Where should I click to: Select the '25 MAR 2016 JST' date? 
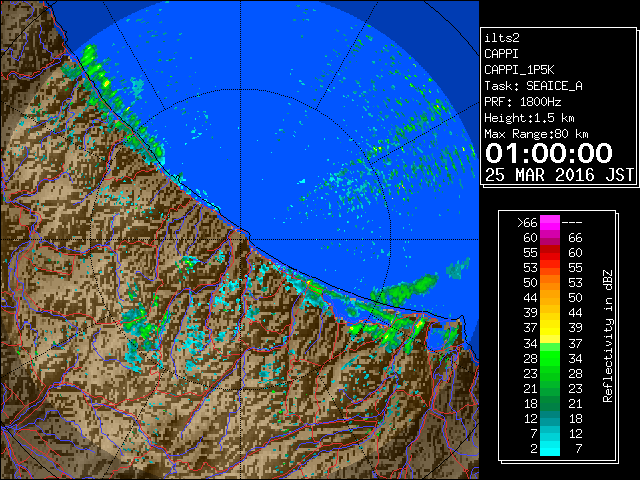point(559,175)
